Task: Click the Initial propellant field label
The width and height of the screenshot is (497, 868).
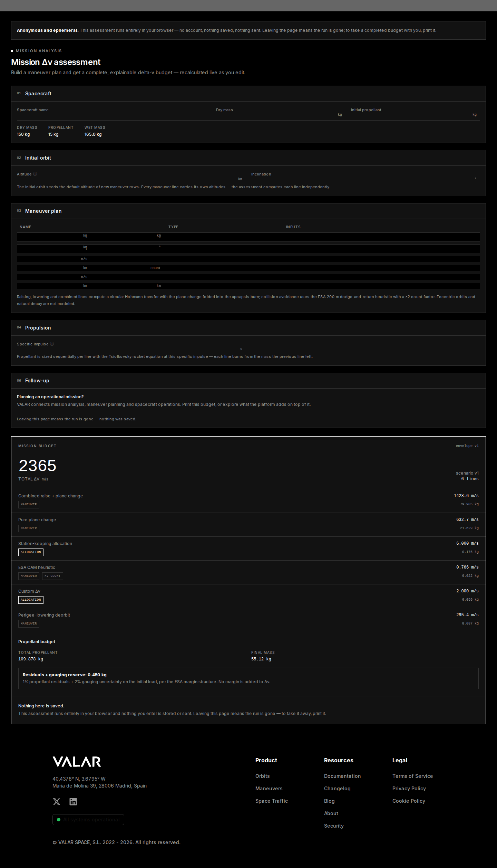Action: coord(366,110)
